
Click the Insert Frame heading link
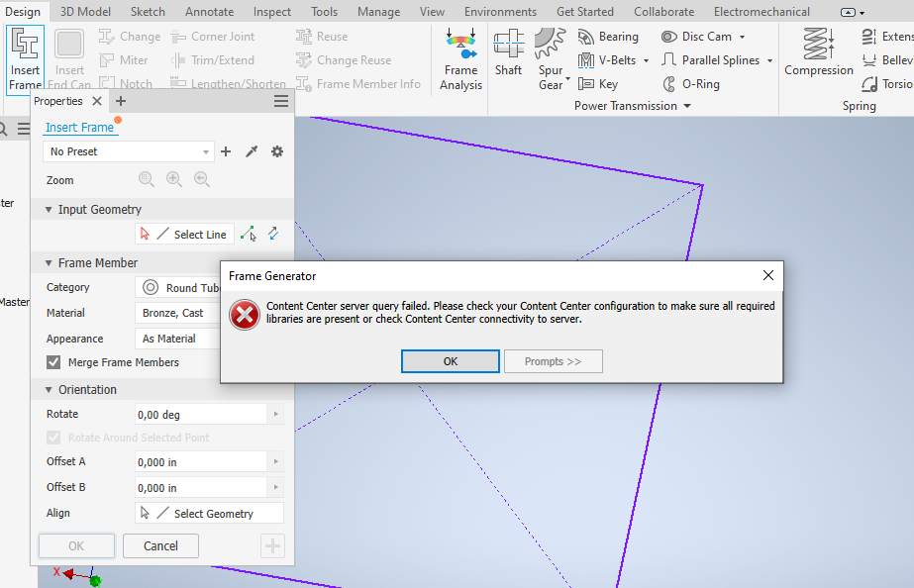(80, 127)
